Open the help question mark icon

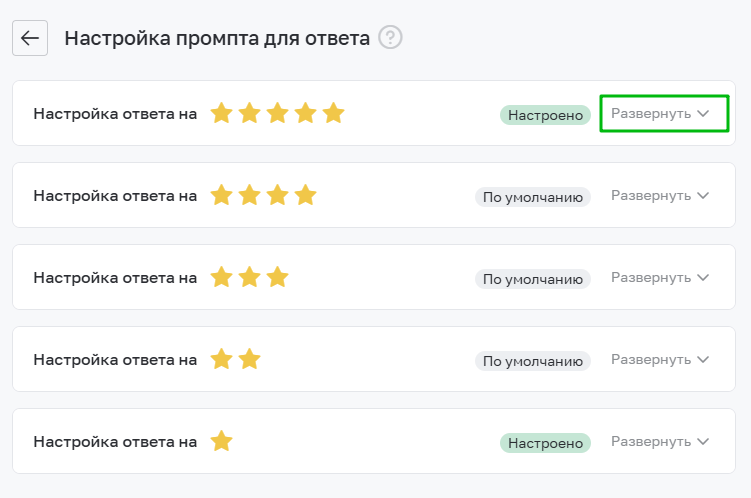[391, 38]
